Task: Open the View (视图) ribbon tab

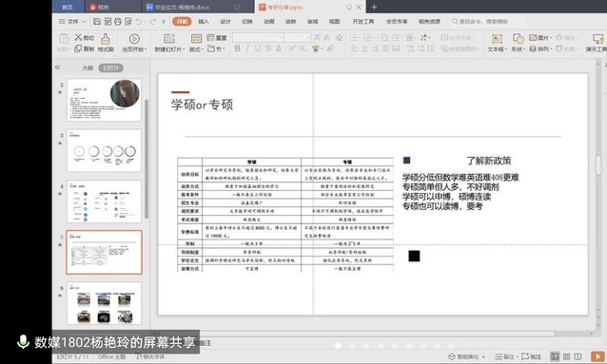Action: click(334, 21)
